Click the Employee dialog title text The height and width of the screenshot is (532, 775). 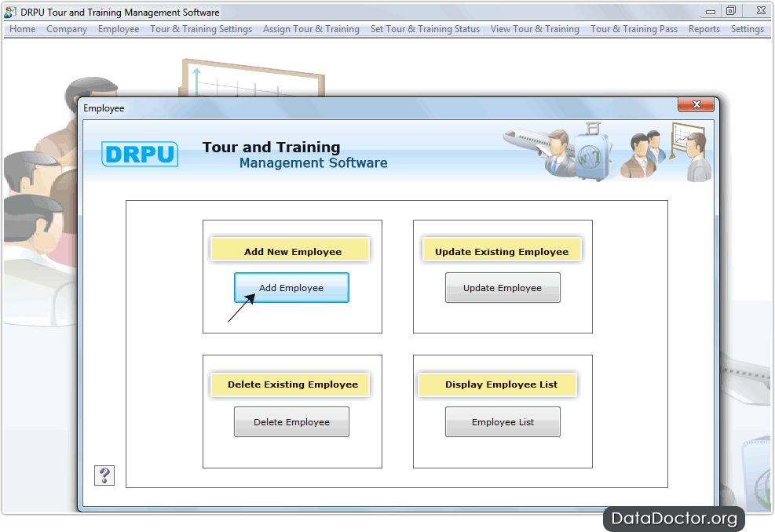(104, 108)
